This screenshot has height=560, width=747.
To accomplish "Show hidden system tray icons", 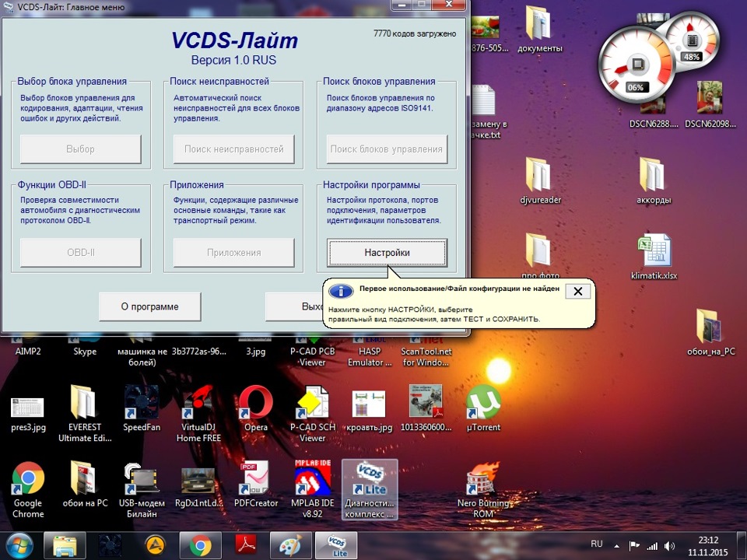I will click(616, 546).
